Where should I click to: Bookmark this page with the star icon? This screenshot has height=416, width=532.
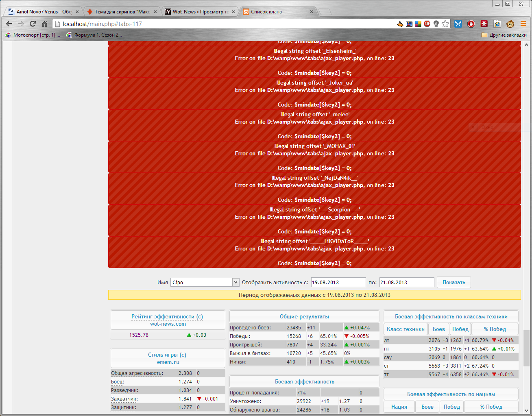click(445, 24)
